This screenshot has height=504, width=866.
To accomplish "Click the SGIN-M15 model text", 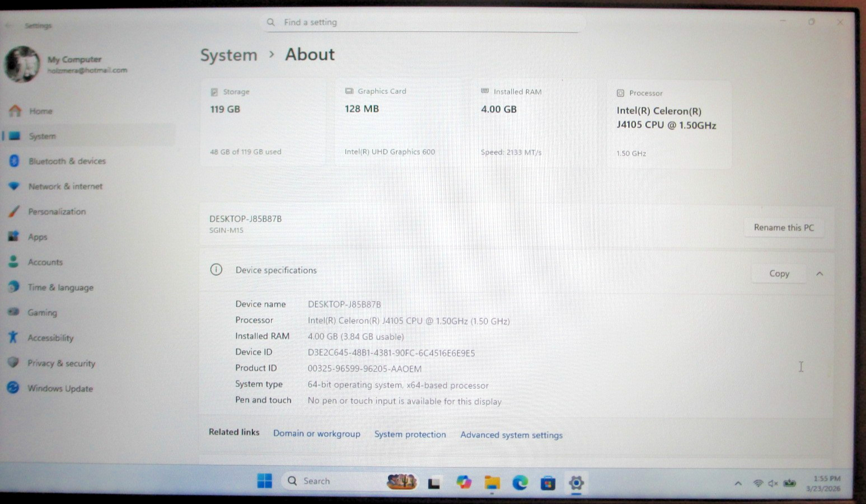I will pyautogui.click(x=226, y=230).
